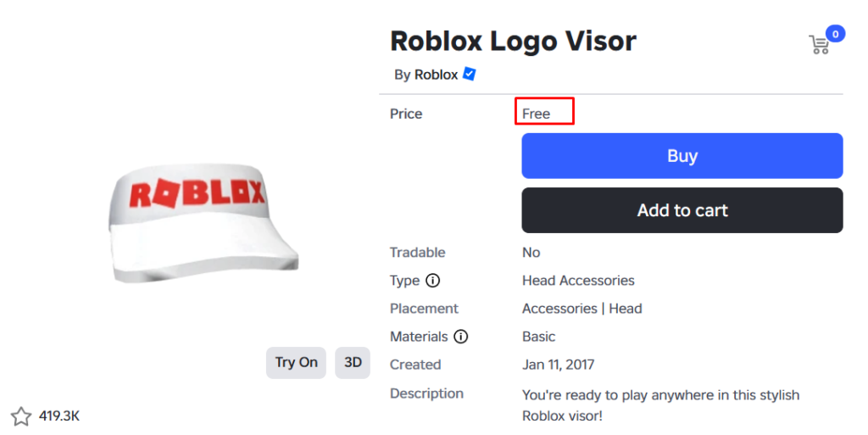868x435 pixels.
Task: Click the blue verified badge next to Roblox
Action: pyautogui.click(x=469, y=75)
